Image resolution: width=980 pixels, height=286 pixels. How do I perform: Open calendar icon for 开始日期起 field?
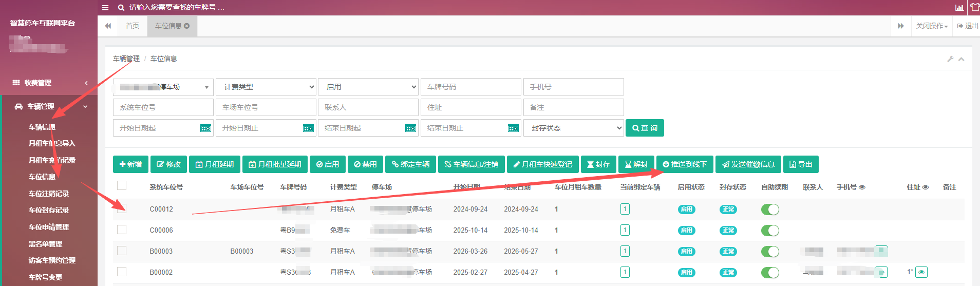(x=205, y=128)
